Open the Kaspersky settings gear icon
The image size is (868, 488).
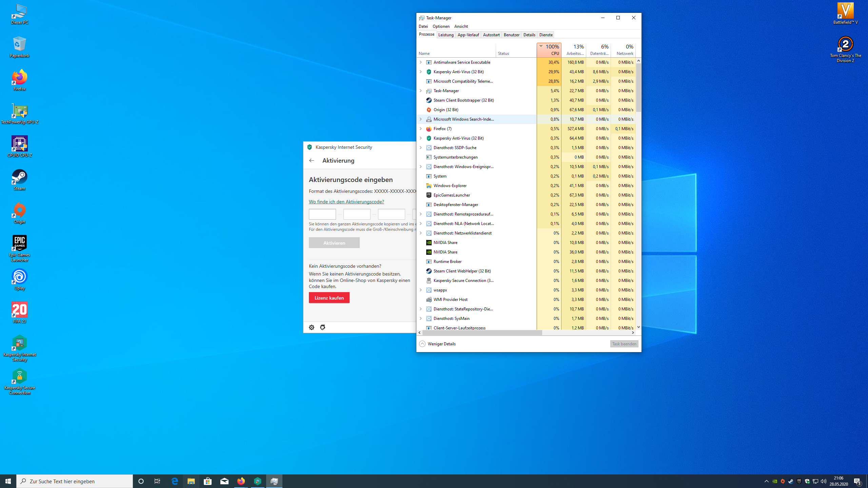[x=312, y=327]
